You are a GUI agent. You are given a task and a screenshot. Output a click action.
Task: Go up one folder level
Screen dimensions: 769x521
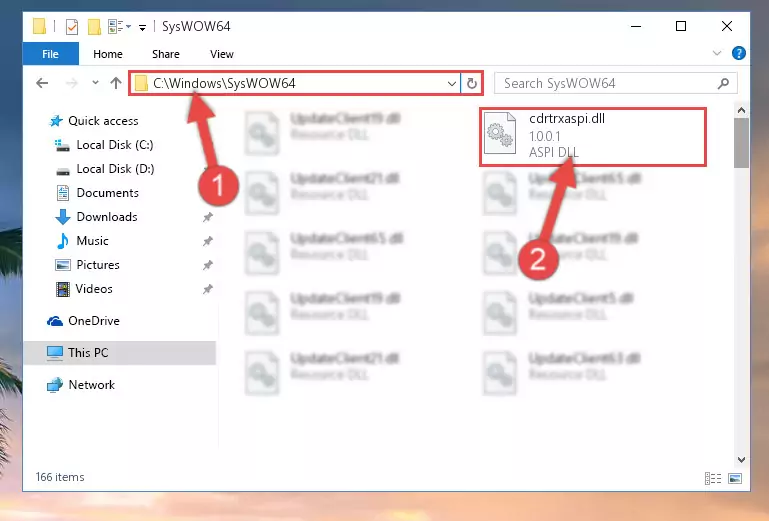tap(116, 83)
